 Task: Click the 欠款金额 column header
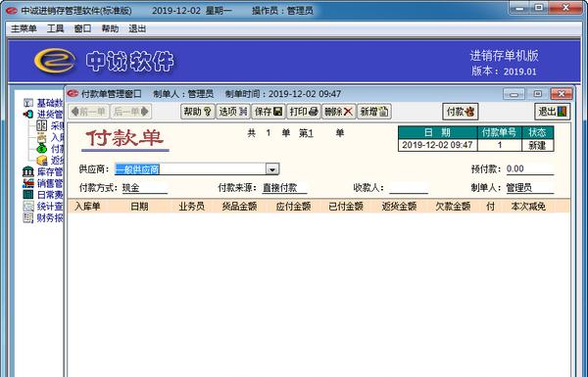coord(453,206)
